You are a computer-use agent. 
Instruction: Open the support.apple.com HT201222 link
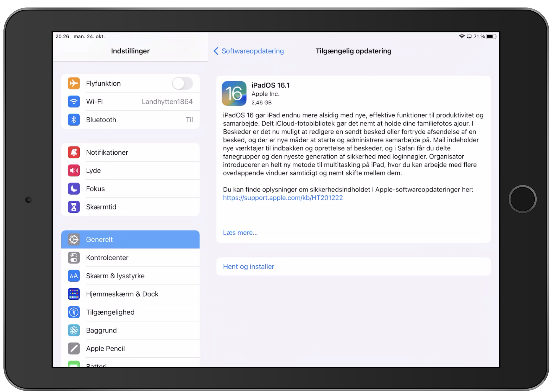(x=283, y=198)
